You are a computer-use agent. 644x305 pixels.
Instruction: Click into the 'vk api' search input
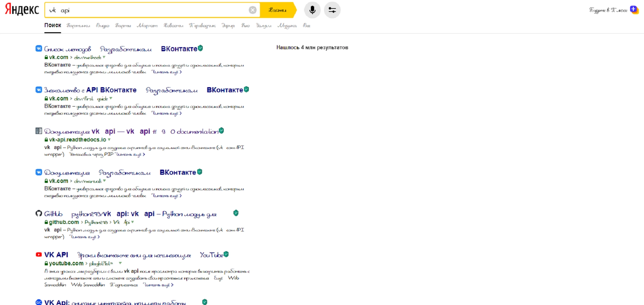pos(148,10)
